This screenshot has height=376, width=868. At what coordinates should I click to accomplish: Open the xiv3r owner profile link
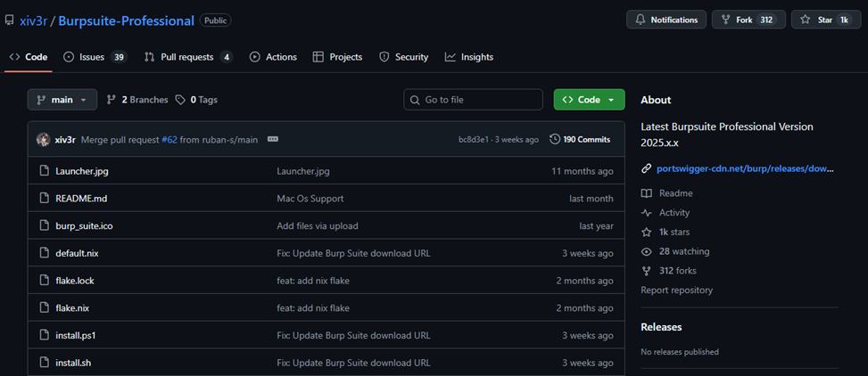click(33, 21)
